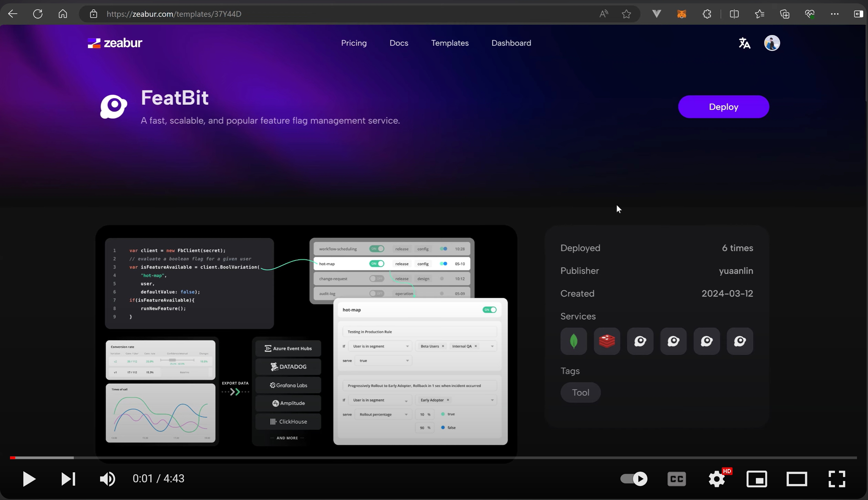Toggle the hot-map row switch in flag list
The width and height of the screenshot is (868, 500).
click(x=377, y=264)
